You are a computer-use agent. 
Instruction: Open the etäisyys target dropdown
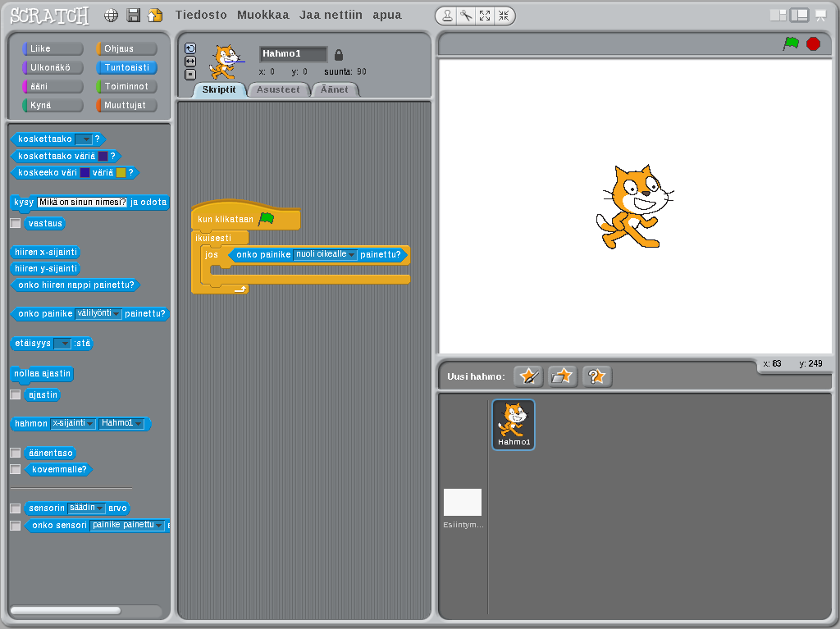(62, 344)
